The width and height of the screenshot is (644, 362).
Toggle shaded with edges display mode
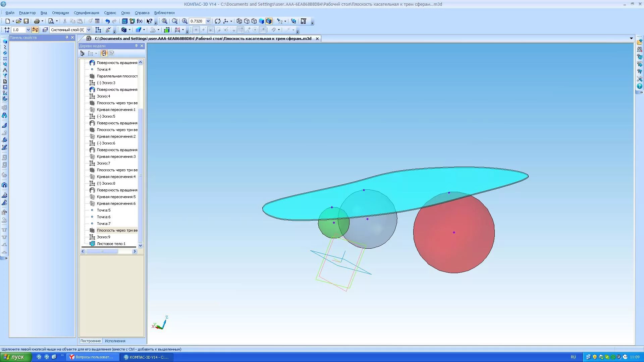269,21
